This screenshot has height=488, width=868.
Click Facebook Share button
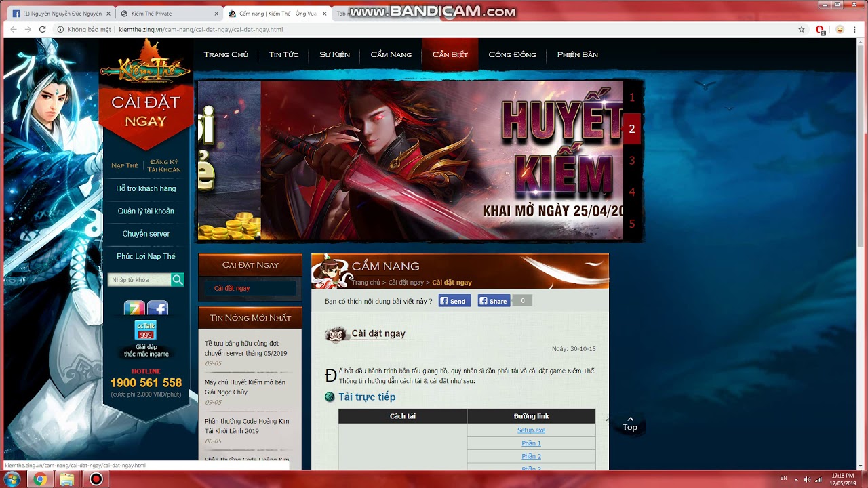point(494,301)
